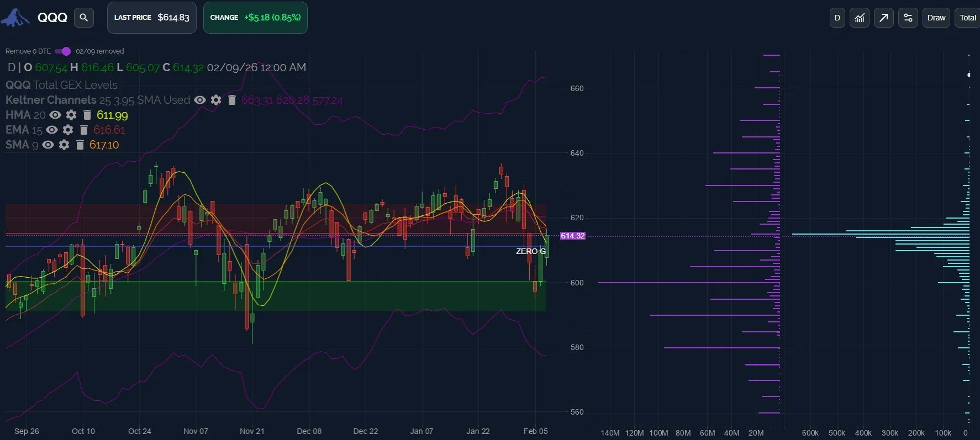Viewport: 980px width, 440px height.
Task: Click the Nov 21 date axis label
Action: (252, 431)
